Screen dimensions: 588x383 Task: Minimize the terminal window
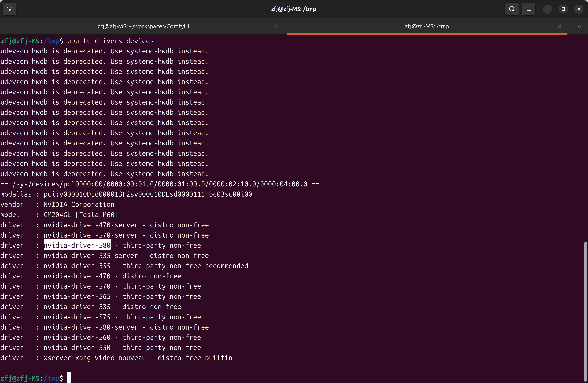547,9
